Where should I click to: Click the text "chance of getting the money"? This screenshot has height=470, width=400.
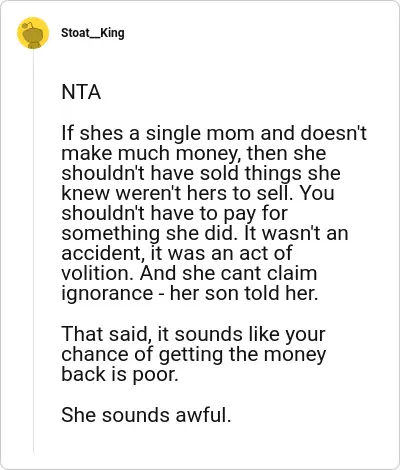[193, 354]
